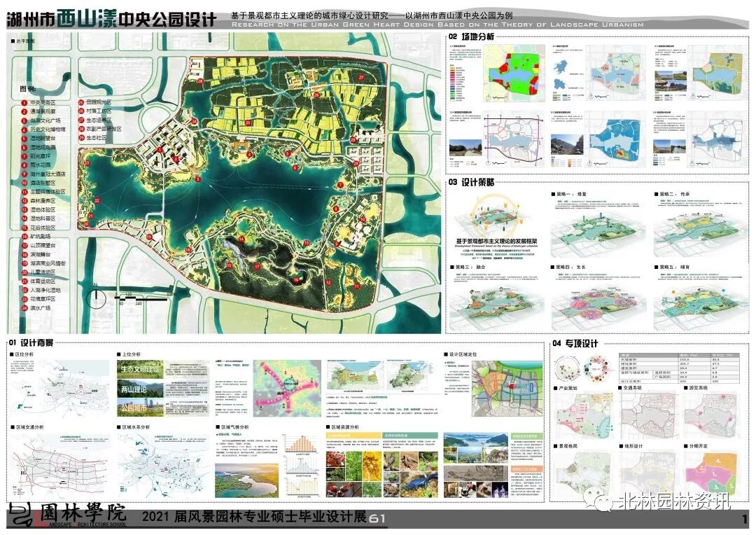
Task: Click legend entry 山顶眺望台
Action: point(38,246)
